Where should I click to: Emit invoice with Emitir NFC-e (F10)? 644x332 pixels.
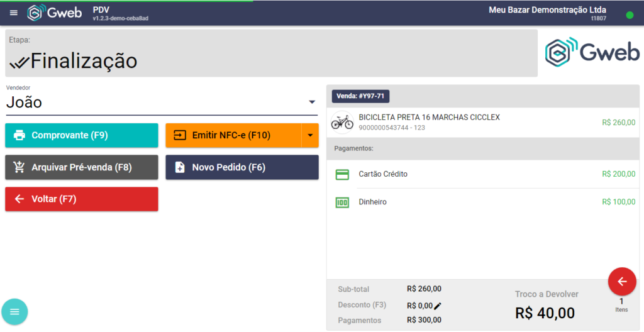pos(234,135)
